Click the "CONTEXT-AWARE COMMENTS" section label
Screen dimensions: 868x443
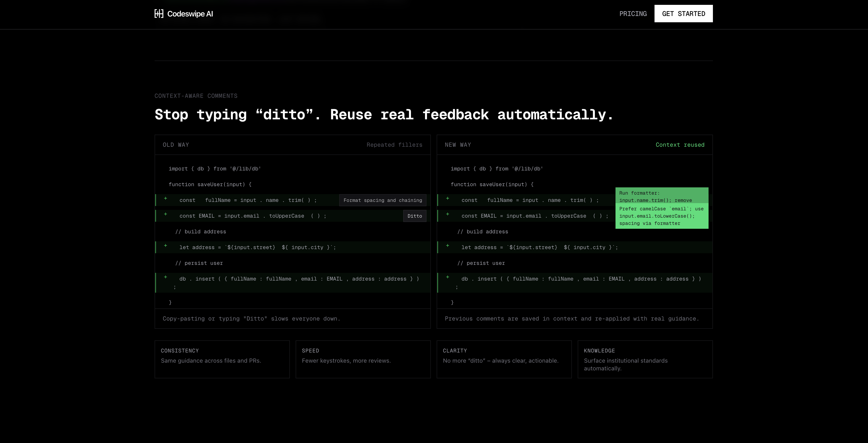click(x=196, y=96)
